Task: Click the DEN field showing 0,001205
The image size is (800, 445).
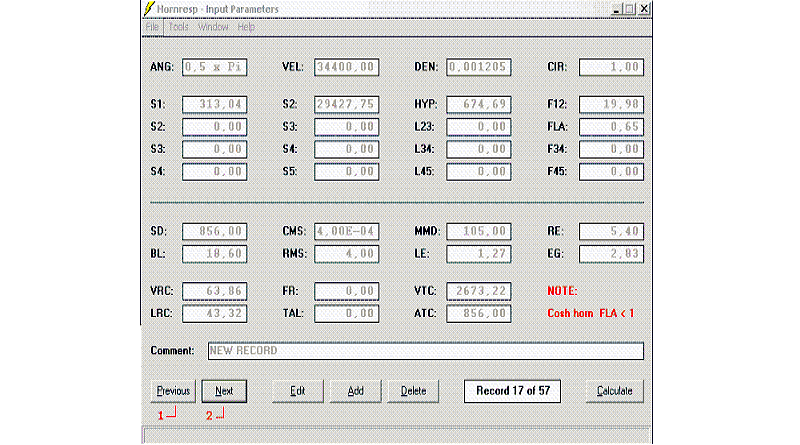Action: click(x=479, y=67)
